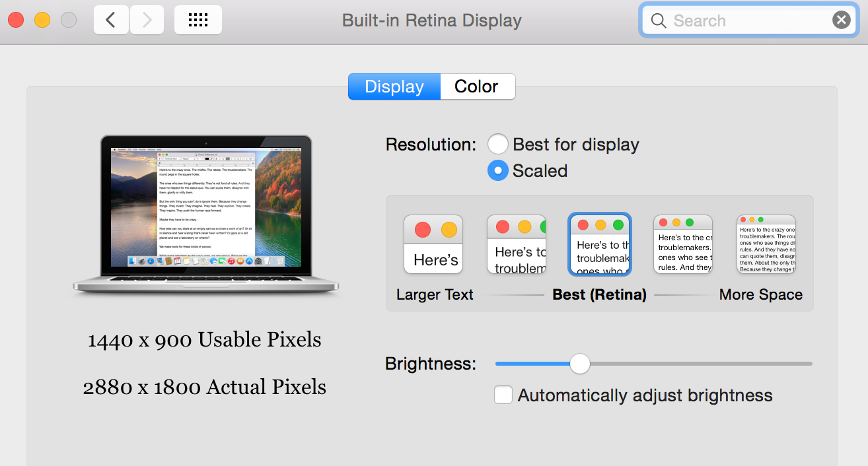The height and width of the screenshot is (466, 868).
Task: Click the magnifying glass in the search bar
Action: click(658, 20)
